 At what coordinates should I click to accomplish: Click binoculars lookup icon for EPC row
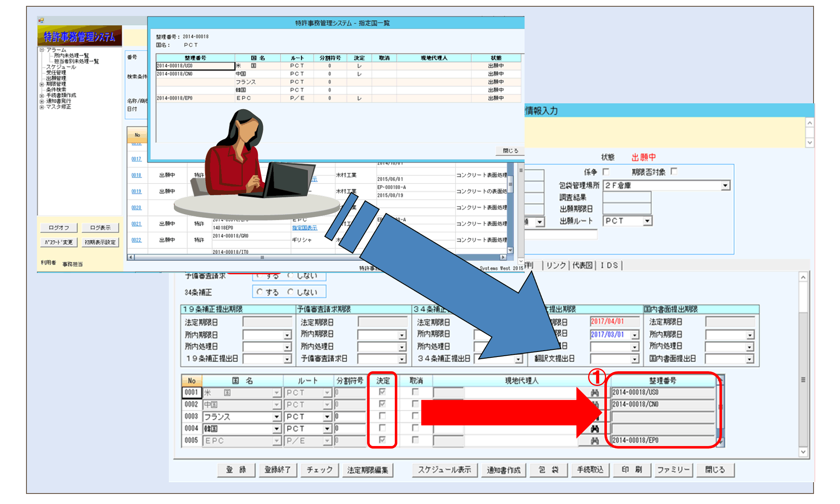tap(594, 441)
